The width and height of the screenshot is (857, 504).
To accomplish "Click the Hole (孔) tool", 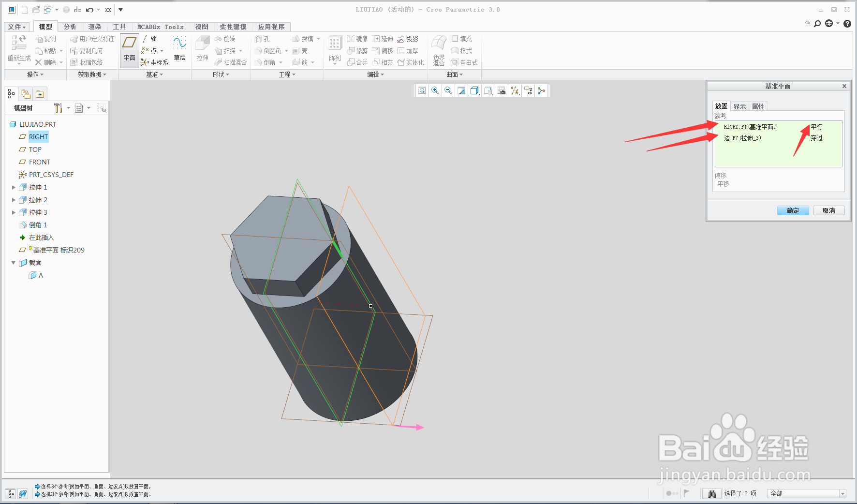I will point(263,39).
